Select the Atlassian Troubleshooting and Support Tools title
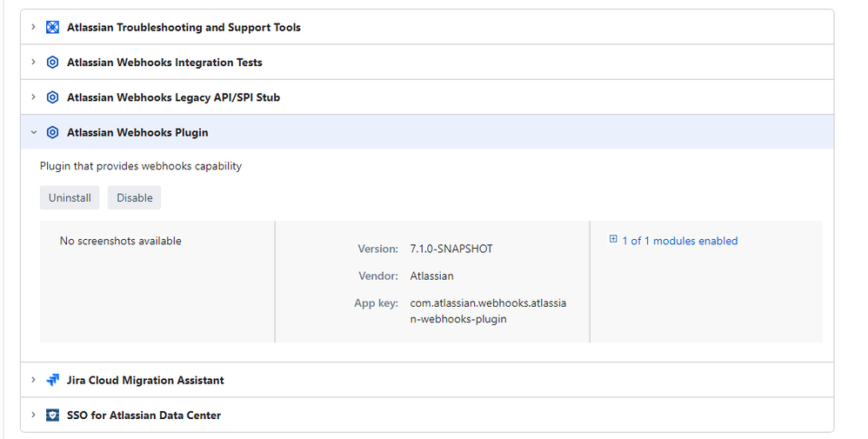This screenshot has width=868, height=439. coord(184,27)
